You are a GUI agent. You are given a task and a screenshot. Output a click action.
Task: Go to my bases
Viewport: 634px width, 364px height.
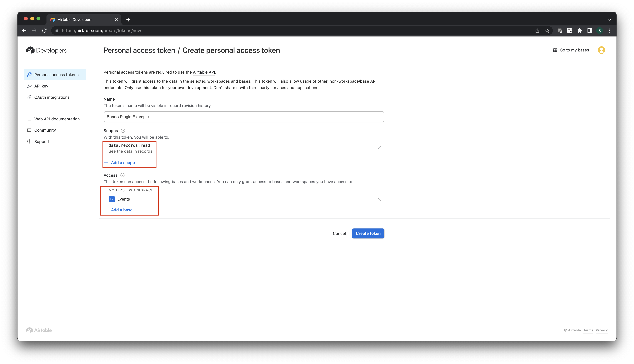571,50
